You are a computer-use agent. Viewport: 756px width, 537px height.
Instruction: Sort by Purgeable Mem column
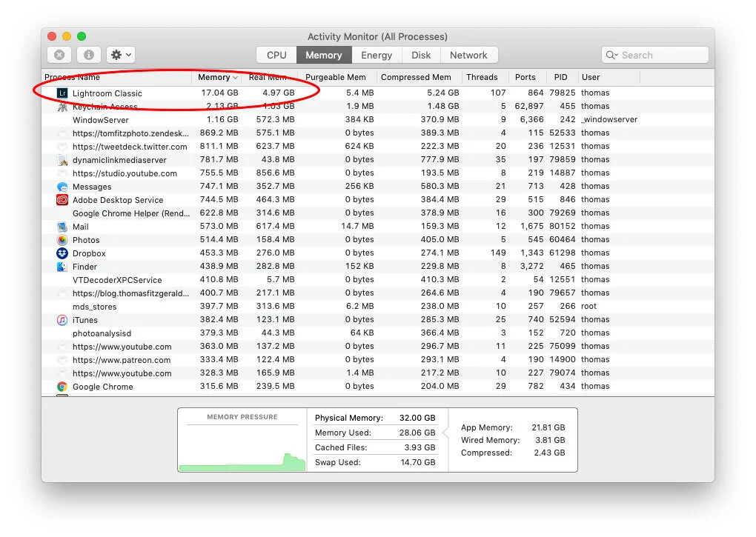[336, 77]
